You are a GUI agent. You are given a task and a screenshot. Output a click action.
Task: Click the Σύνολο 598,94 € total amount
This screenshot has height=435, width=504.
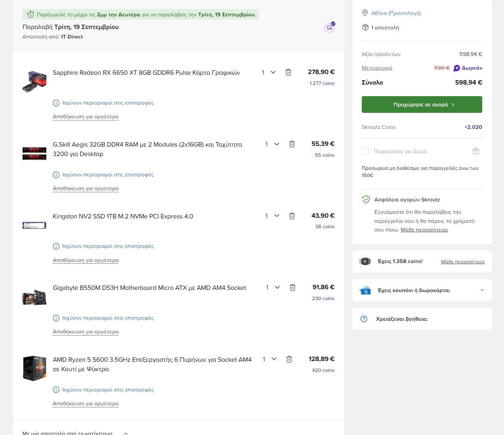468,82
